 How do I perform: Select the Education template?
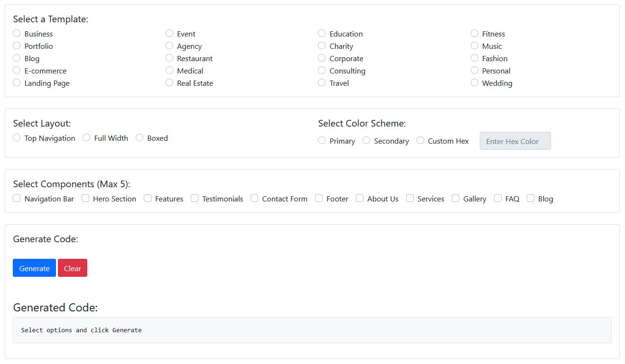click(x=322, y=33)
